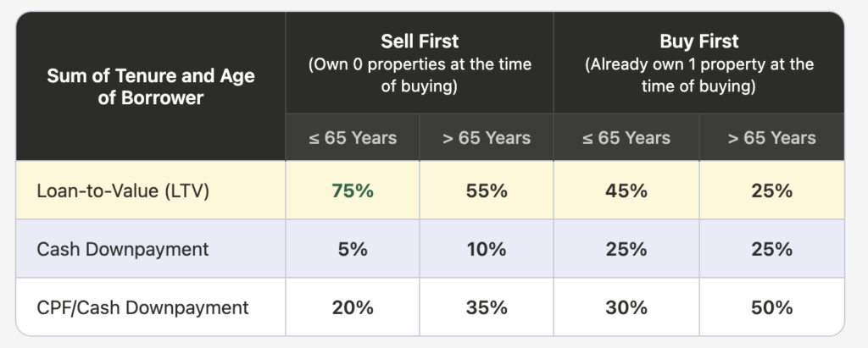Click the > 65 Years subheader under Buy First
The height and width of the screenshot is (348, 868).
[771, 138]
